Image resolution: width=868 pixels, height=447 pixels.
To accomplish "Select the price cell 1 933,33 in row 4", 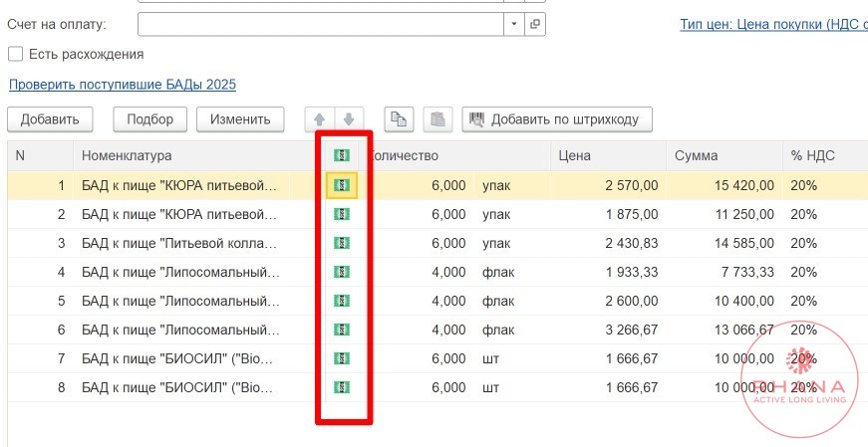I will [630, 272].
